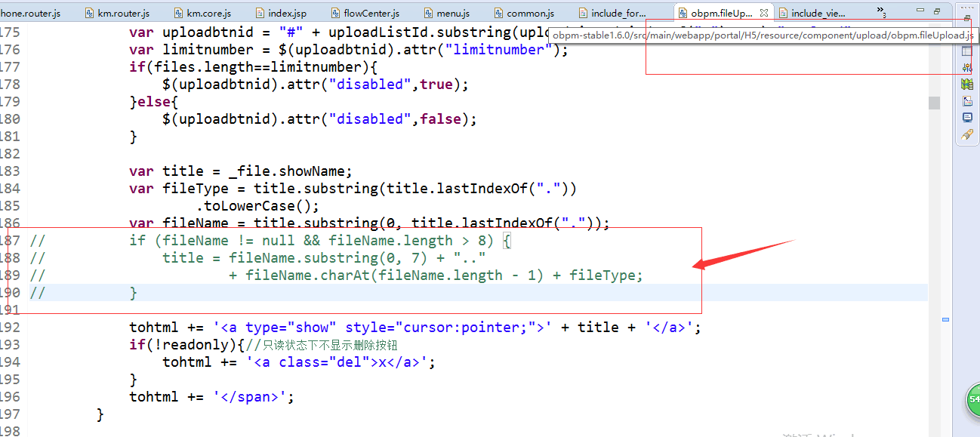Open the brush-shaped view icon in the side trim
980x437 pixels.
click(x=967, y=134)
